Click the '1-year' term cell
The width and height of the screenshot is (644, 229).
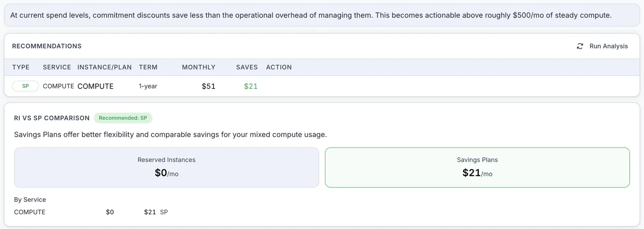point(148,86)
